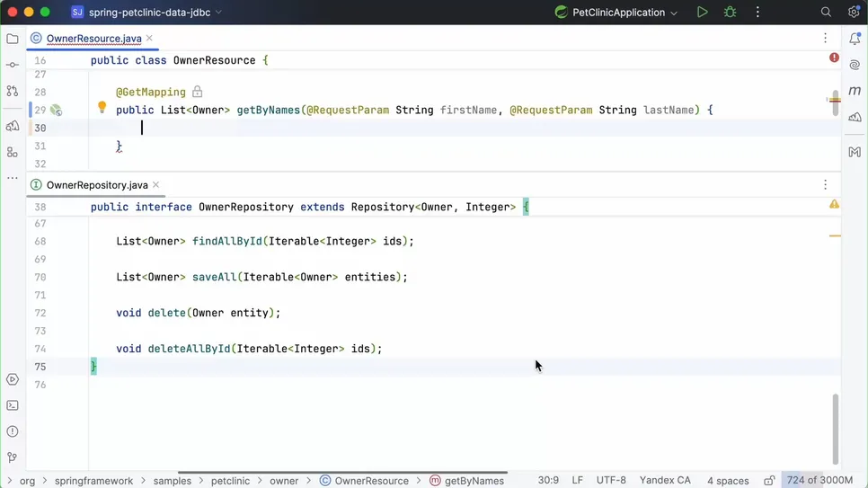Screen dimensions: 868x488
Task: Click the horizontal scrollbar of the lower editor
Action: point(342,473)
